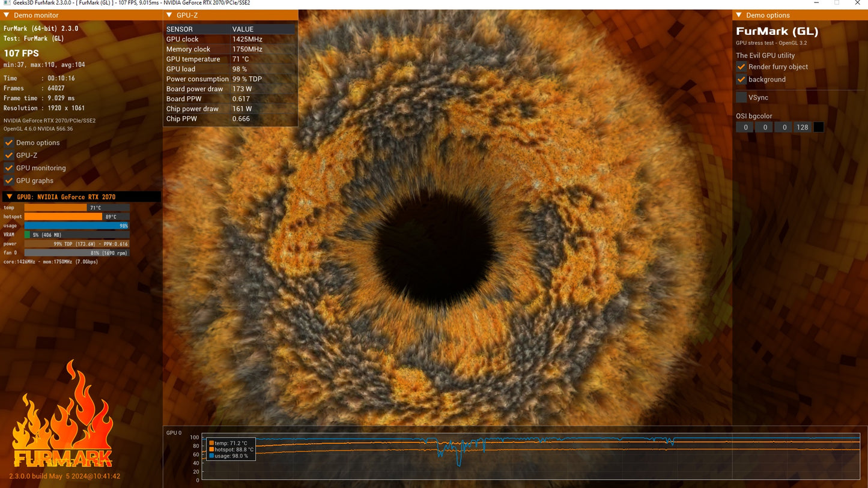
Task: Toggle the GPU monitoring checkbox
Action: click(8, 168)
